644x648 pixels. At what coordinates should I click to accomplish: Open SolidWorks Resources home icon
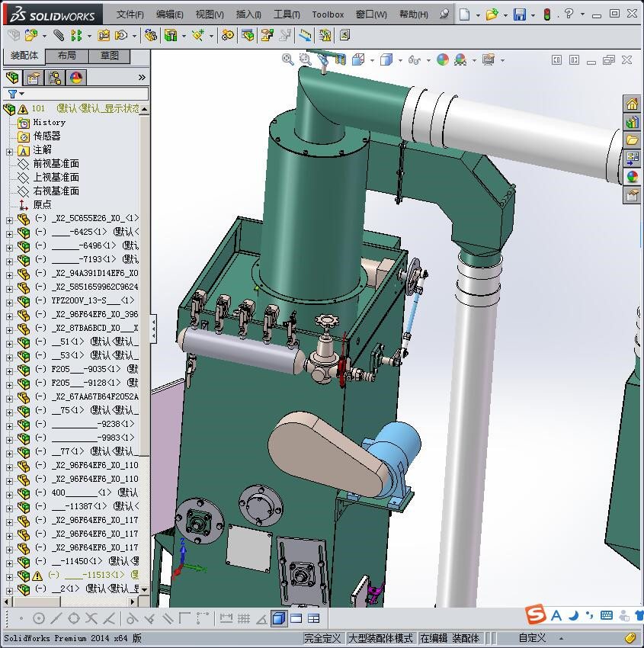(632, 104)
